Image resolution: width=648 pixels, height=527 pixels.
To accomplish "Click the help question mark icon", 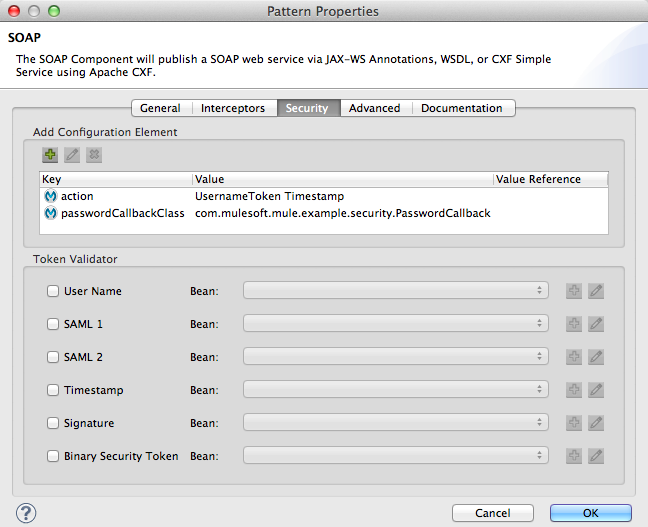I will click(x=27, y=513).
